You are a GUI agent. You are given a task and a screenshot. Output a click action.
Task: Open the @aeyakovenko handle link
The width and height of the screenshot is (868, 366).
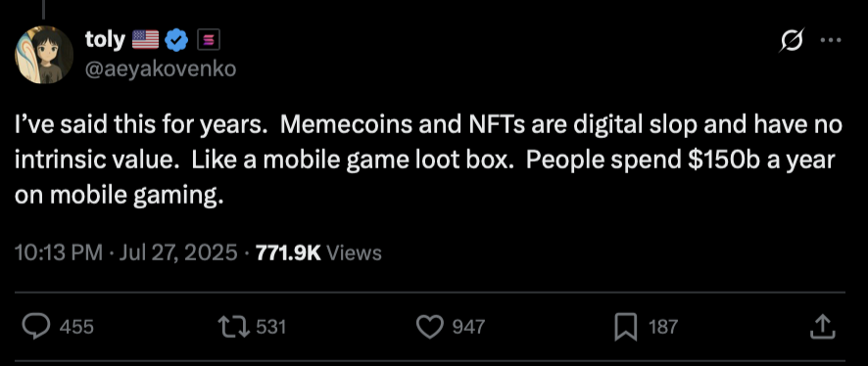[x=161, y=69]
